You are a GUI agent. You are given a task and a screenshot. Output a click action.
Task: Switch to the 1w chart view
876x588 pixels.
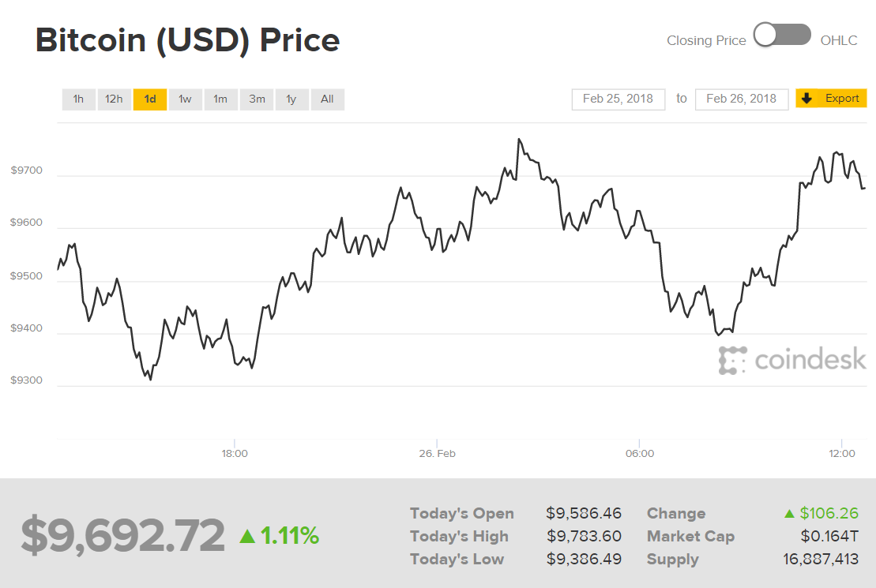click(x=185, y=99)
